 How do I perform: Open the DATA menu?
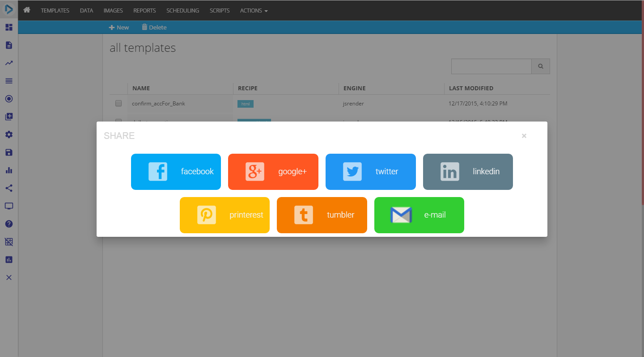point(86,10)
